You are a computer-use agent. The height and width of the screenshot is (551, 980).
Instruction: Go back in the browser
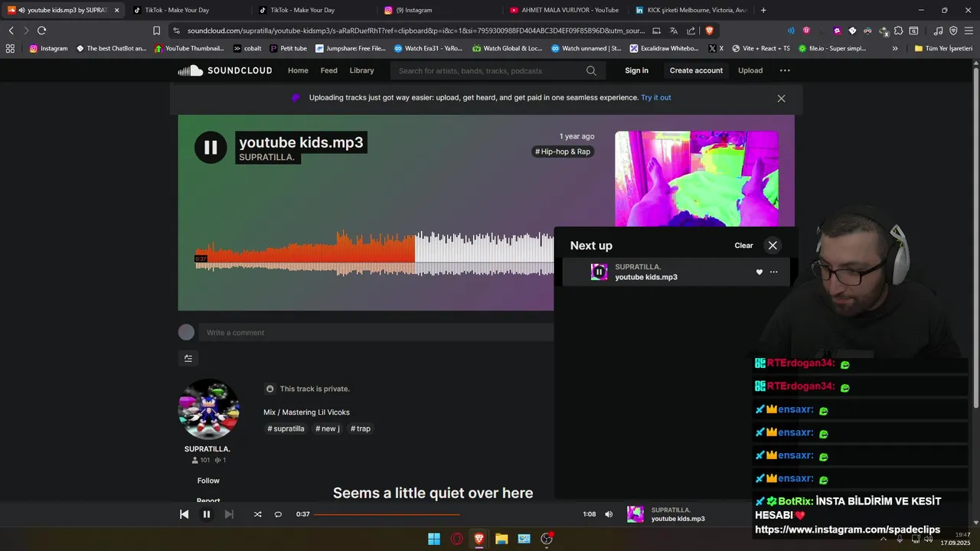(11, 31)
